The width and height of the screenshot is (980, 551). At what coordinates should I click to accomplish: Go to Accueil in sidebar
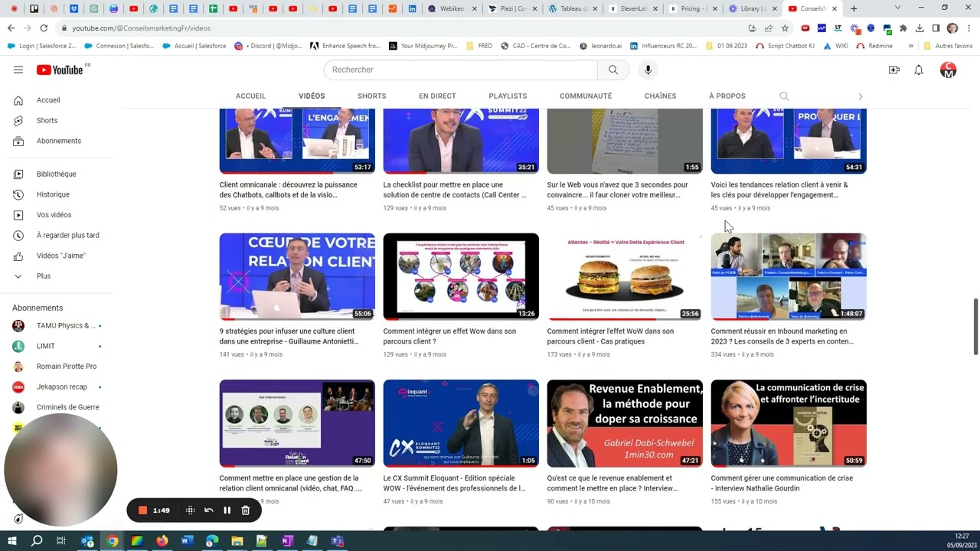48,100
